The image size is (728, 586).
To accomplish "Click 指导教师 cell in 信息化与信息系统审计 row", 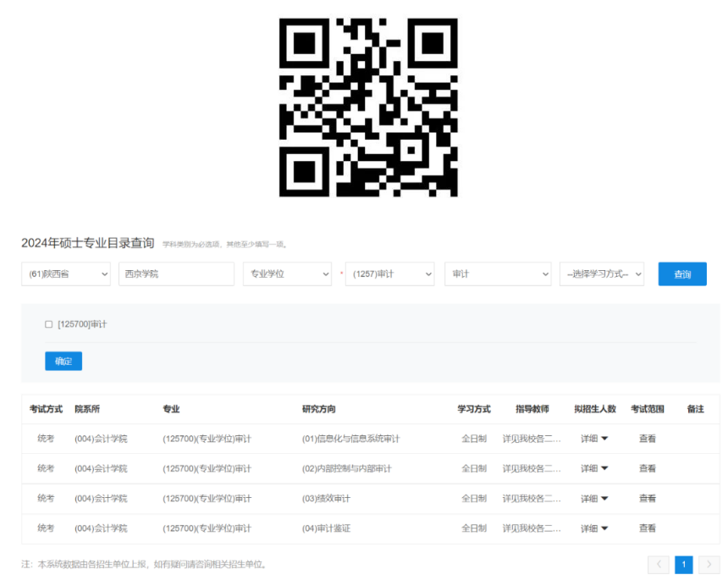I will (x=532, y=439).
